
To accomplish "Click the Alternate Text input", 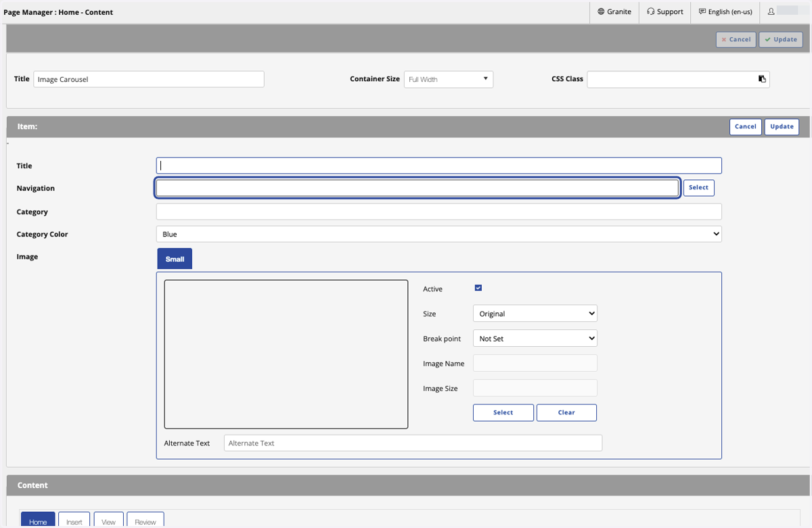I will point(413,443).
